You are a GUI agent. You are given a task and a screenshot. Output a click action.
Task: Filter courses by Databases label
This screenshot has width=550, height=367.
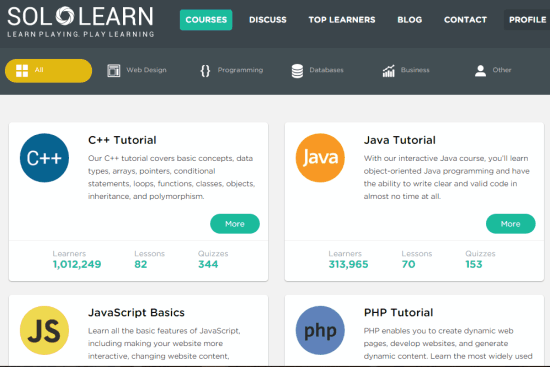click(x=326, y=70)
